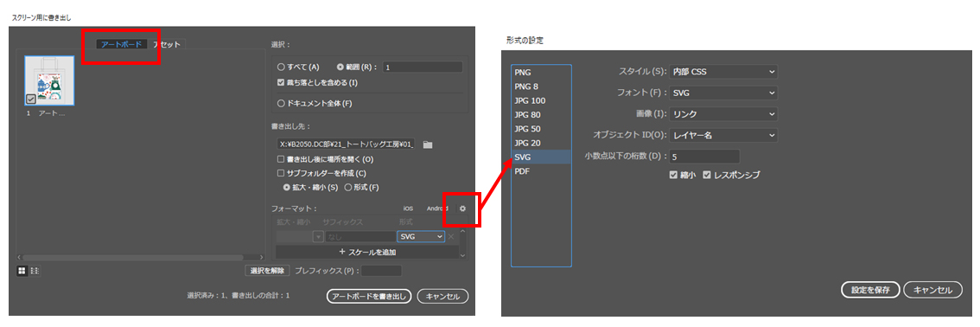Browse export destination with the folder icon
Viewport: 980px width, 327px height.
tap(428, 144)
